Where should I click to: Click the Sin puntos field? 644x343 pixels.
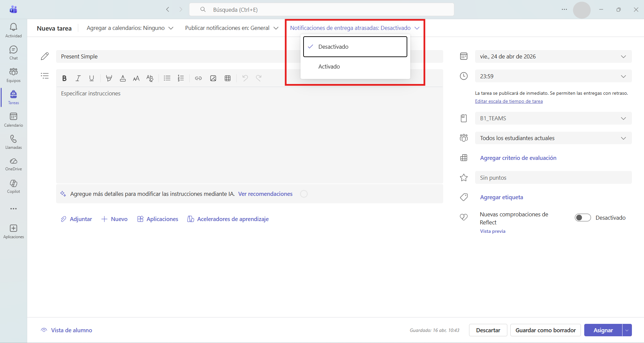(553, 178)
